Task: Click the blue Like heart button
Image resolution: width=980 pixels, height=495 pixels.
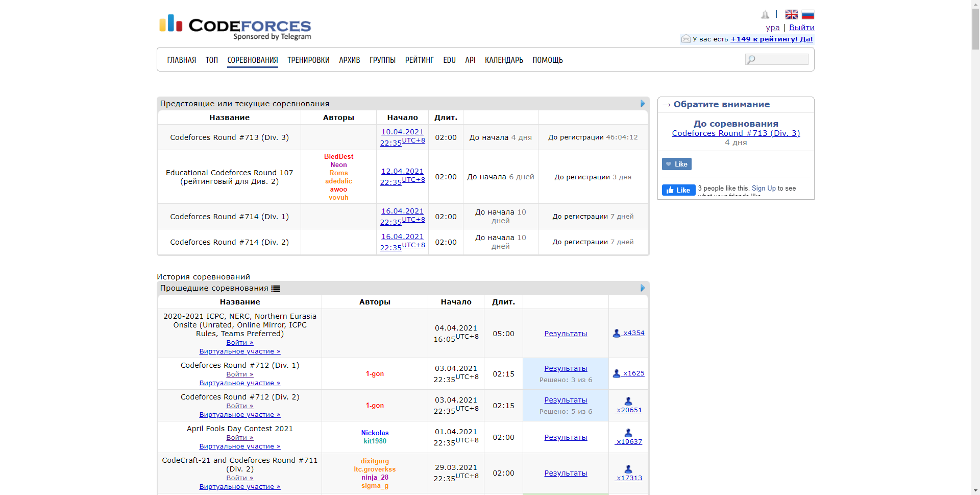Action: point(676,164)
